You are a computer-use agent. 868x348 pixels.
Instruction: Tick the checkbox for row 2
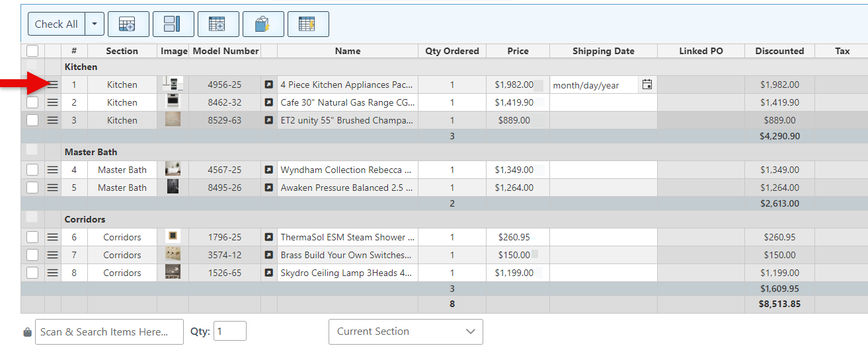(x=32, y=102)
